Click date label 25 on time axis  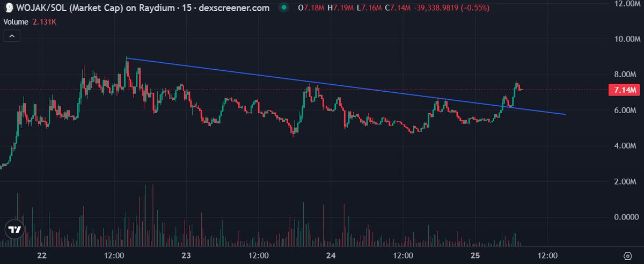point(475,255)
